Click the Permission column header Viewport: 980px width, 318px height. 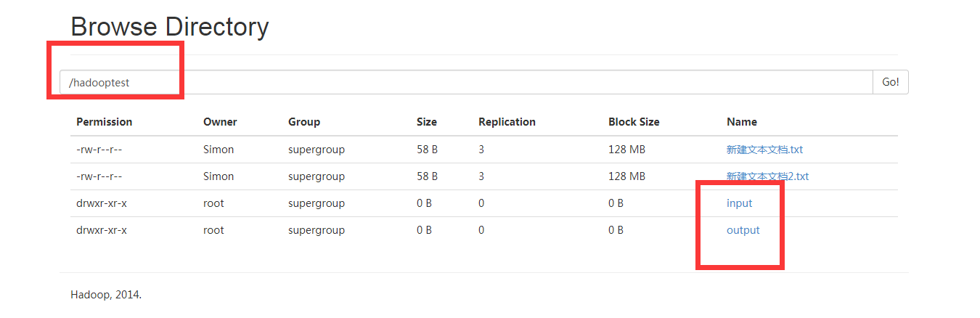pyautogui.click(x=105, y=122)
